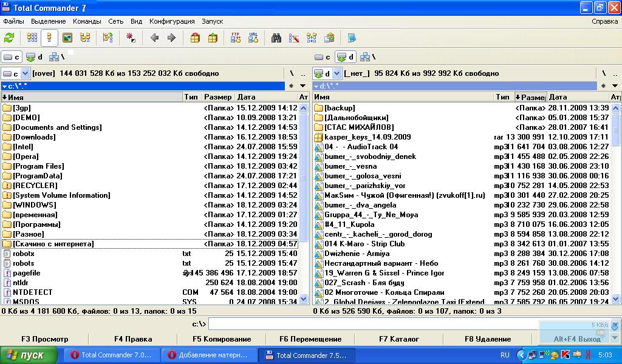Click the Go Forward arrow icon
Screen dimensions: 622x364
(x=171, y=38)
